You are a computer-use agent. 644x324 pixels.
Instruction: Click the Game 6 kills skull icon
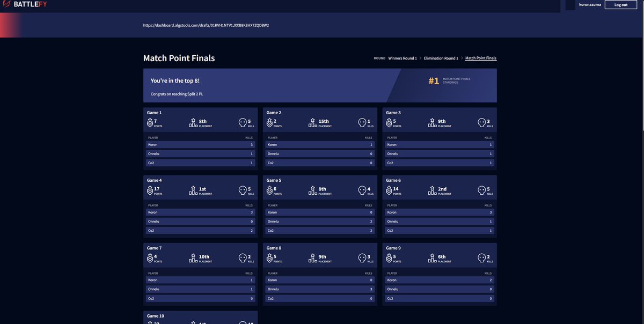click(x=482, y=190)
